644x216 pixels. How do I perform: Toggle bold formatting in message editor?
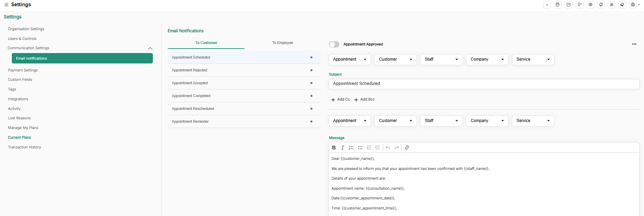coord(334,148)
